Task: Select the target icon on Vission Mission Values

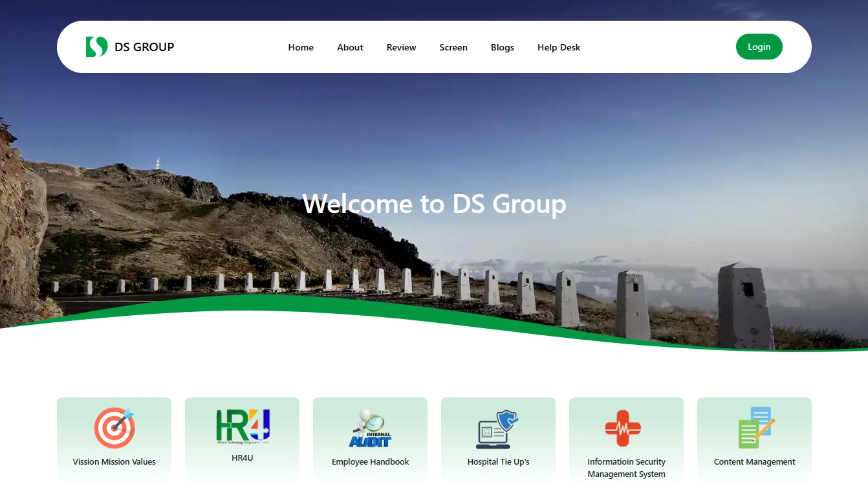Action: pos(114,427)
